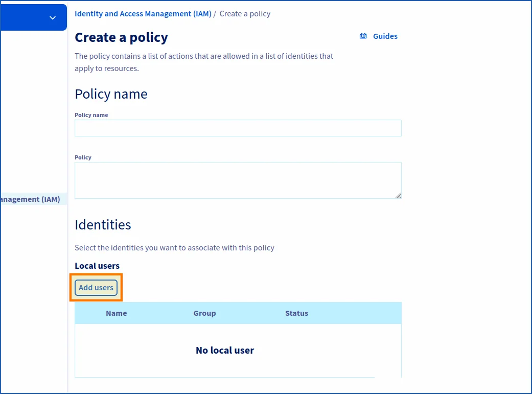Select the Local users section label
This screenshot has height=394, width=532.
coord(97,265)
